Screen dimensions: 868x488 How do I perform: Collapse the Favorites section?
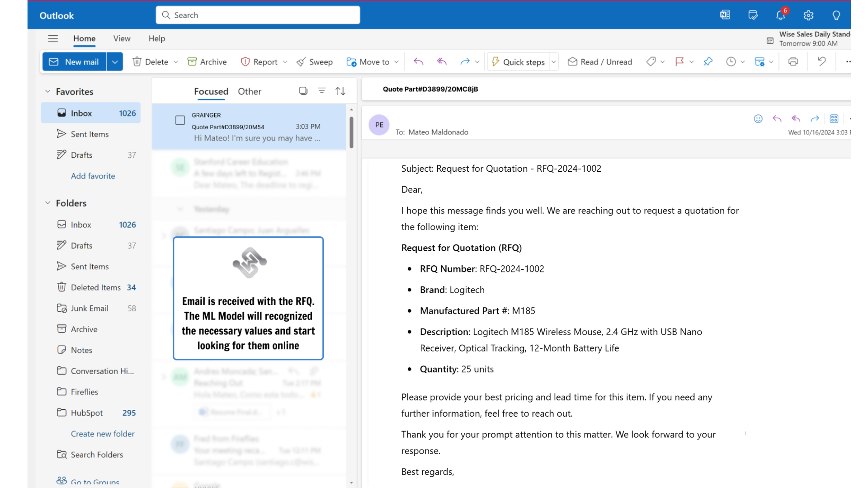[x=47, y=92]
